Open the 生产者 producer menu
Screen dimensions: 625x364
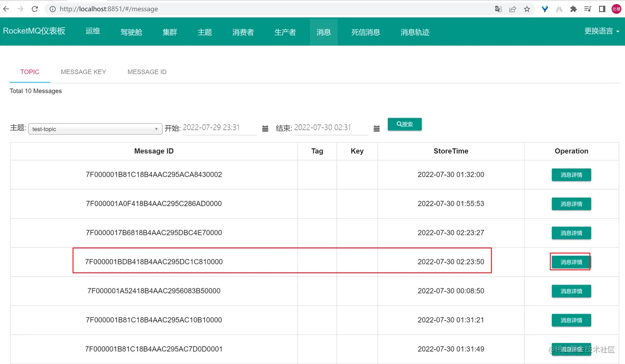[285, 32]
